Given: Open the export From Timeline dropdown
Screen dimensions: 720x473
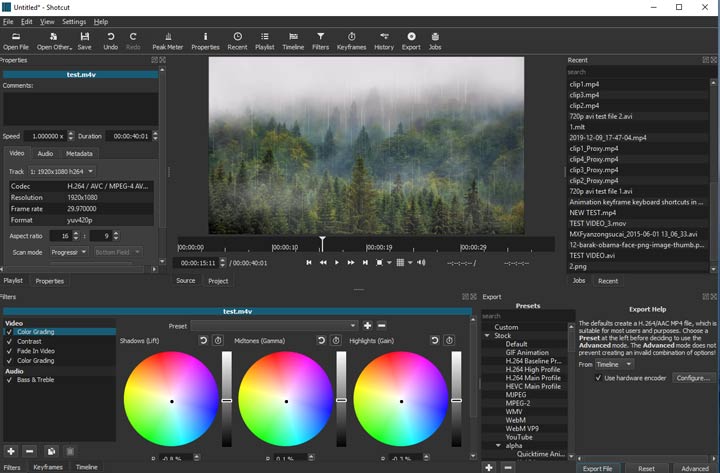Looking at the screenshot, I should click(x=614, y=364).
